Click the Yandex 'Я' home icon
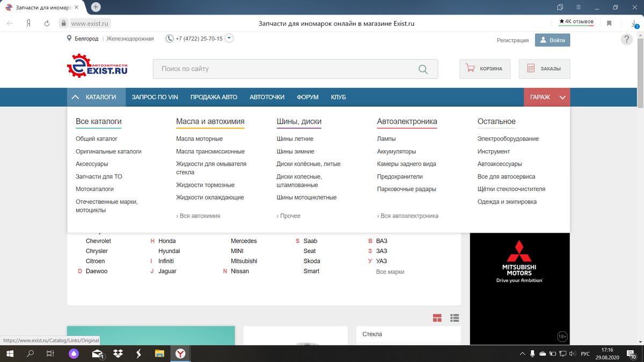Screen dimensions: 644x362 28,24
